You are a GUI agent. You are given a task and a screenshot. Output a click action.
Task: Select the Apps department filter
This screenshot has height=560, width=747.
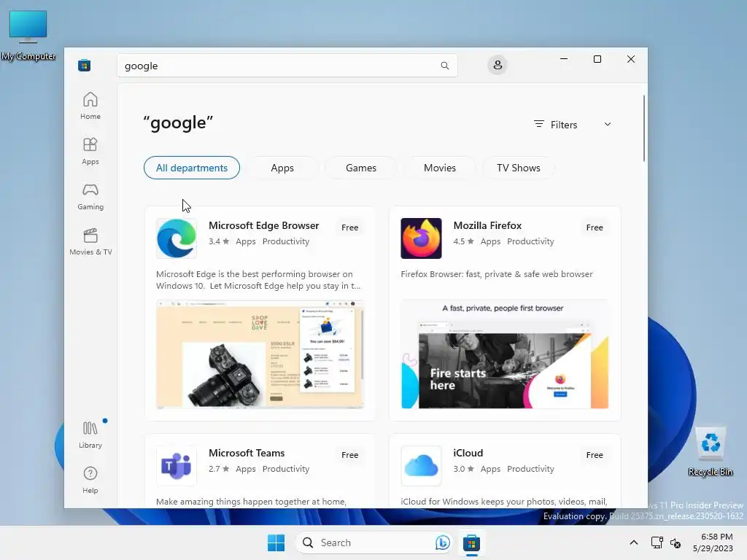282,168
